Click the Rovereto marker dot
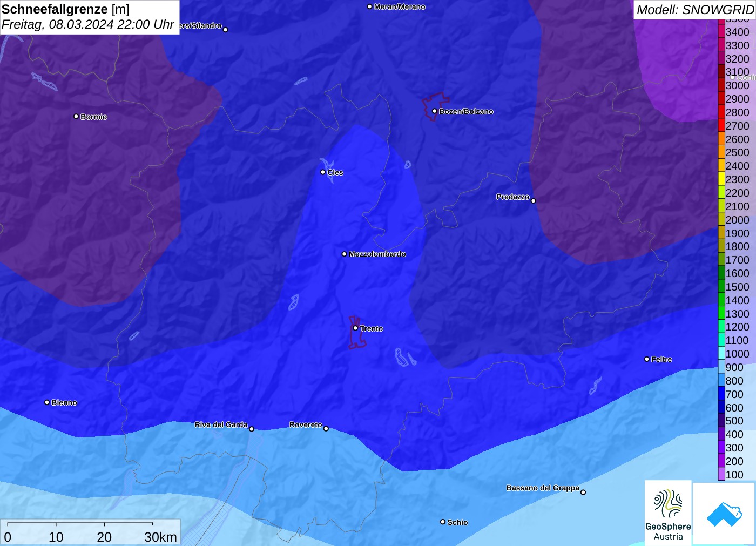This screenshot has height=546, width=756. pos(326,429)
